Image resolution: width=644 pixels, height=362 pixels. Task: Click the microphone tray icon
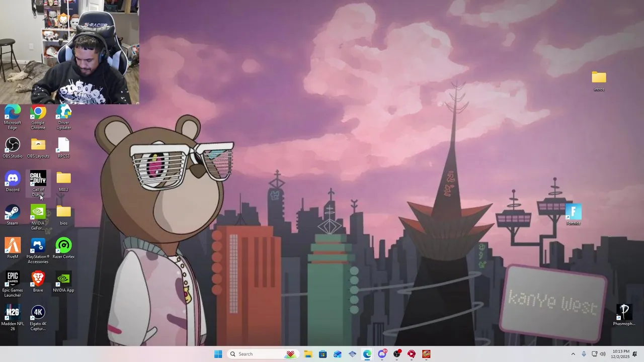pyautogui.click(x=584, y=354)
